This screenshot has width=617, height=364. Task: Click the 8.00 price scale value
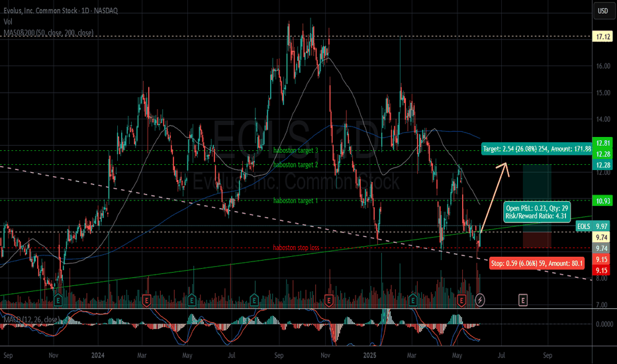(x=601, y=278)
